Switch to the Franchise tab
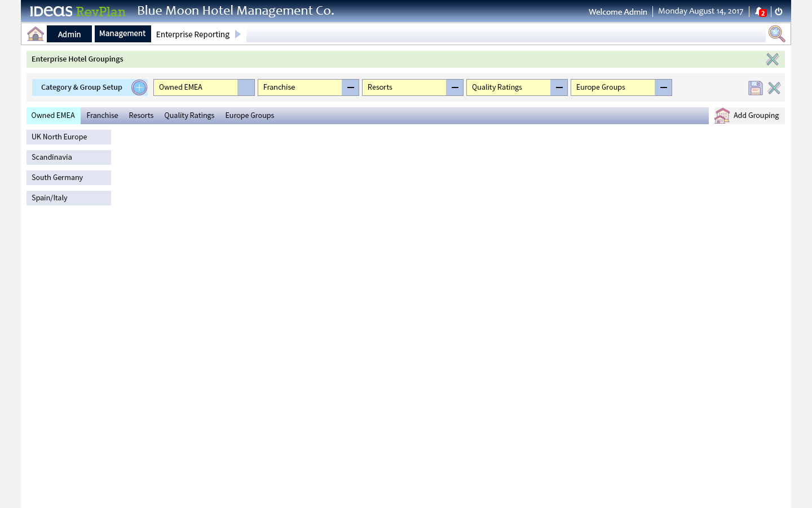The image size is (812, 508). point(102,115)
